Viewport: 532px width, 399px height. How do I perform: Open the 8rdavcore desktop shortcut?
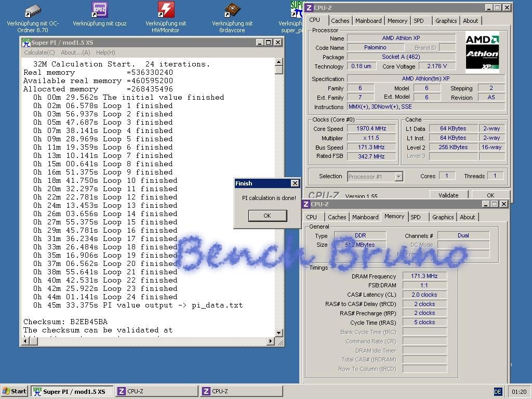click(232, 10)
